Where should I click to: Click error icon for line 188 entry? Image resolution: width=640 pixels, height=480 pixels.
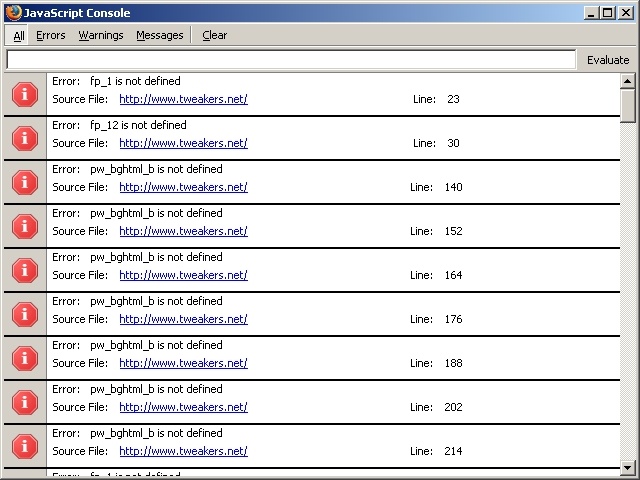tap(25, 359)
